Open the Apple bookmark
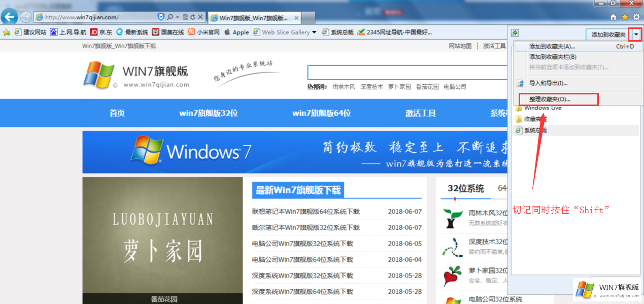 (236, 32)
